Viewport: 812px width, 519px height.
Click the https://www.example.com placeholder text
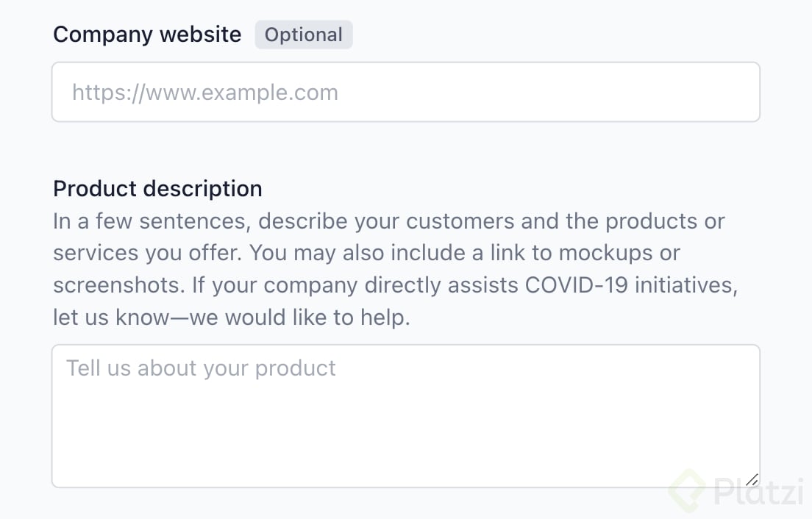pyautogui.click(x=205, y=93)
